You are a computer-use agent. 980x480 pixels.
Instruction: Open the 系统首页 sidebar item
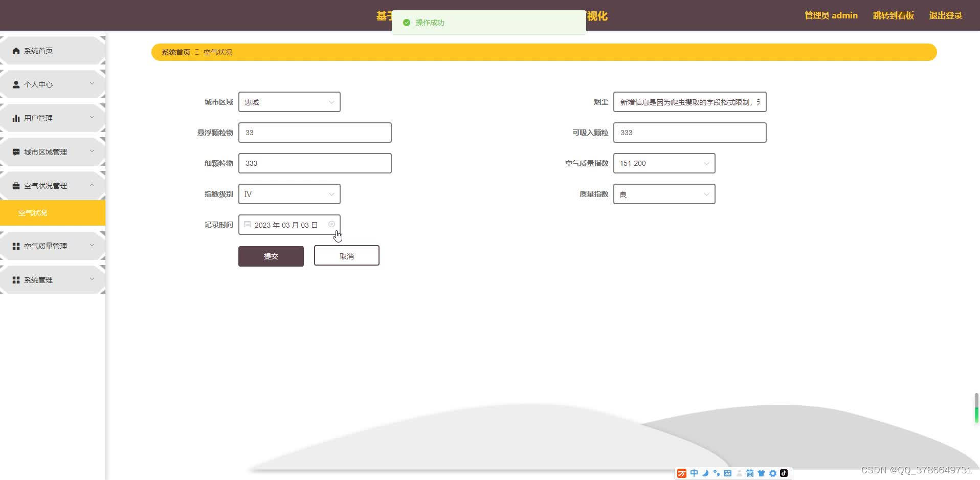coord(53,51)
